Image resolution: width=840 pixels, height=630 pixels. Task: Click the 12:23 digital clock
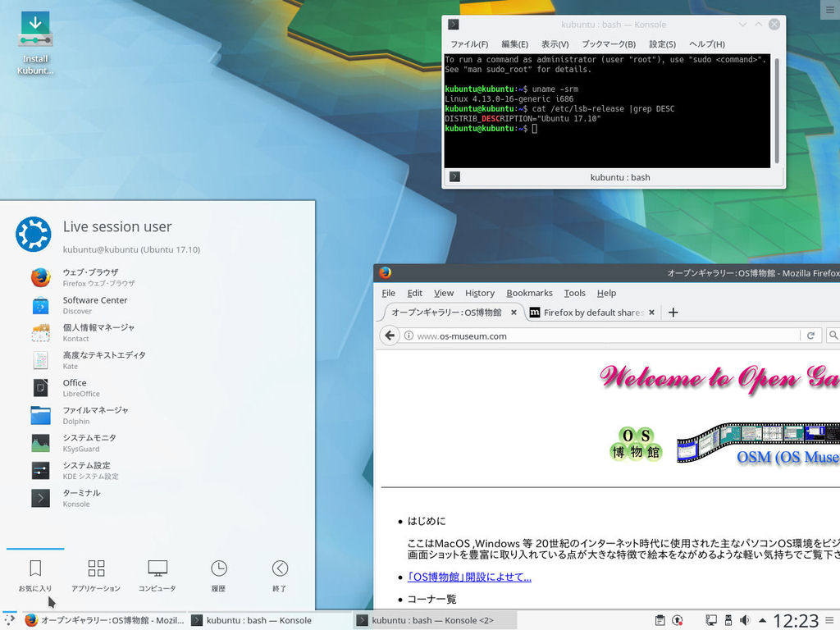click(x=796, y=620)
